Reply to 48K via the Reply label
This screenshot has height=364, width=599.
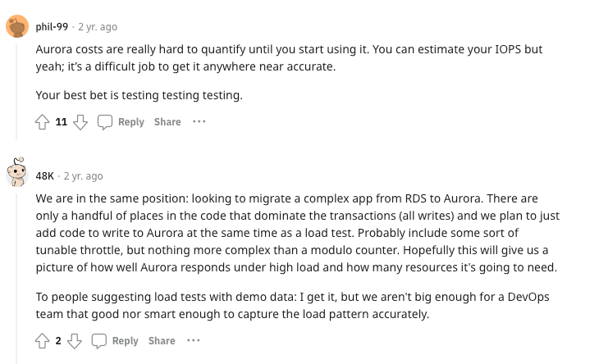pyautogui.click(x=126, y=340)
